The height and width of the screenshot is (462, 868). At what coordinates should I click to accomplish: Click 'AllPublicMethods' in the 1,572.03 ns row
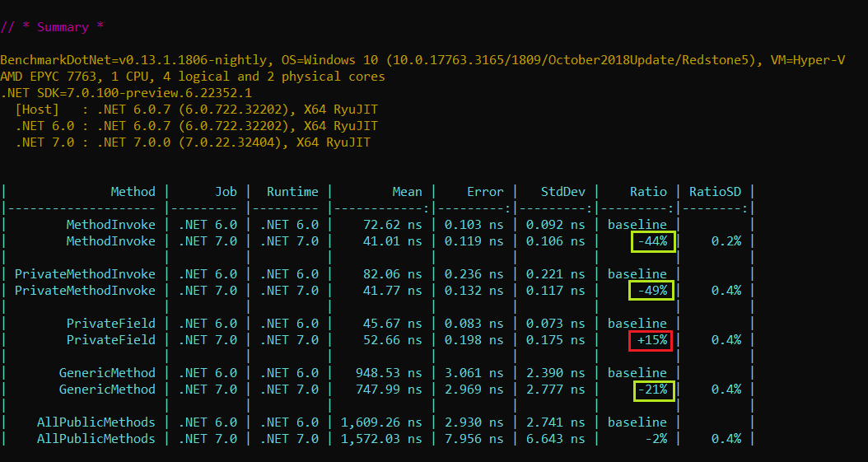click(96, 438)
